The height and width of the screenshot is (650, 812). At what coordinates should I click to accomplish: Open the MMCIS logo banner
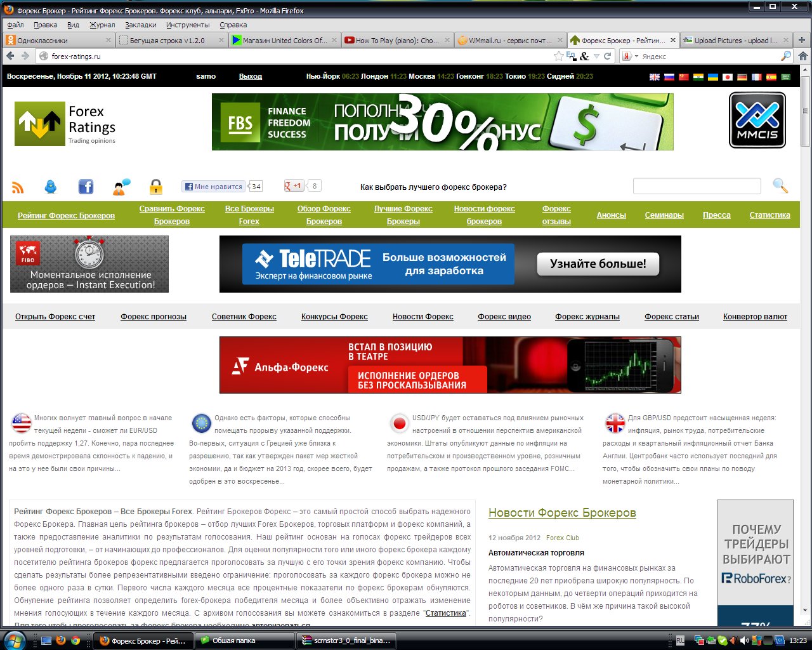pyautogui.click(x=757, y=120)
